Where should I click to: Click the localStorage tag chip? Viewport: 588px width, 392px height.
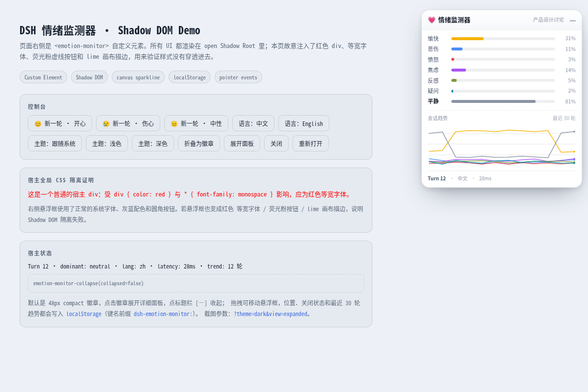tap(190, 77)
